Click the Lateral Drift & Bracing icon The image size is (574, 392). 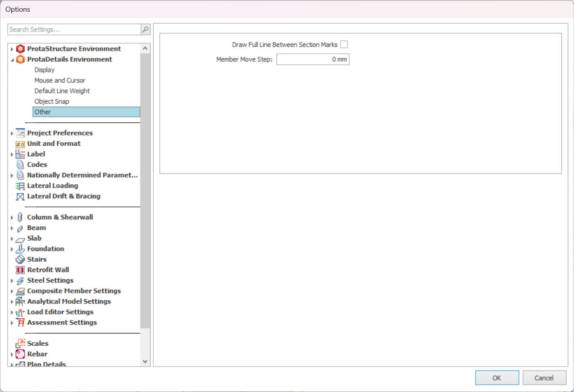coord(20,197)
